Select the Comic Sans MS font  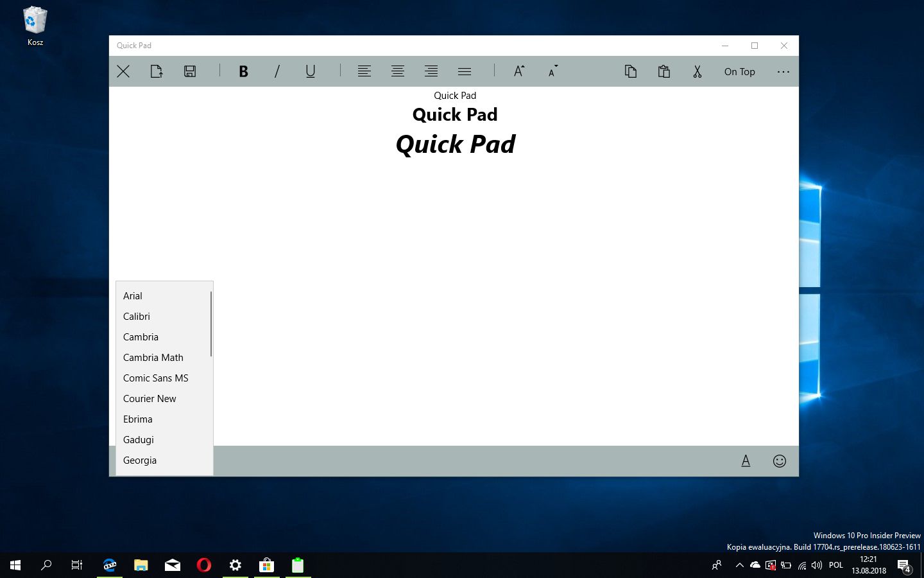pos(155,378)
